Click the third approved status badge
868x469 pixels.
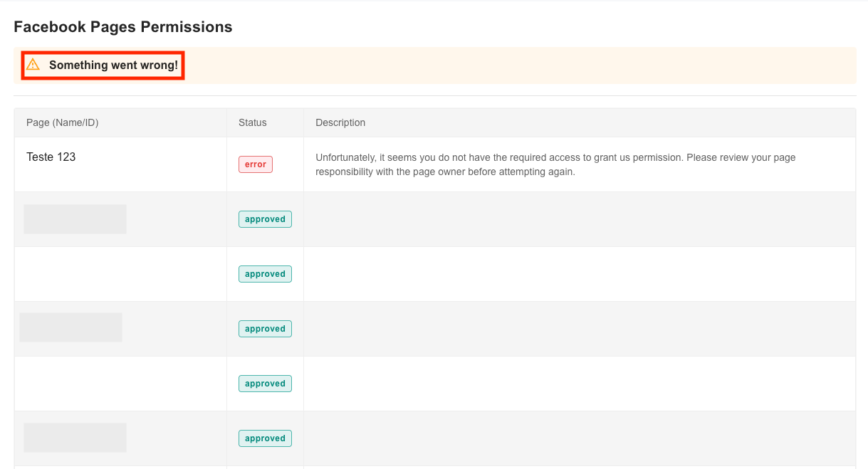pyautogui.click(x=265, y=329)
